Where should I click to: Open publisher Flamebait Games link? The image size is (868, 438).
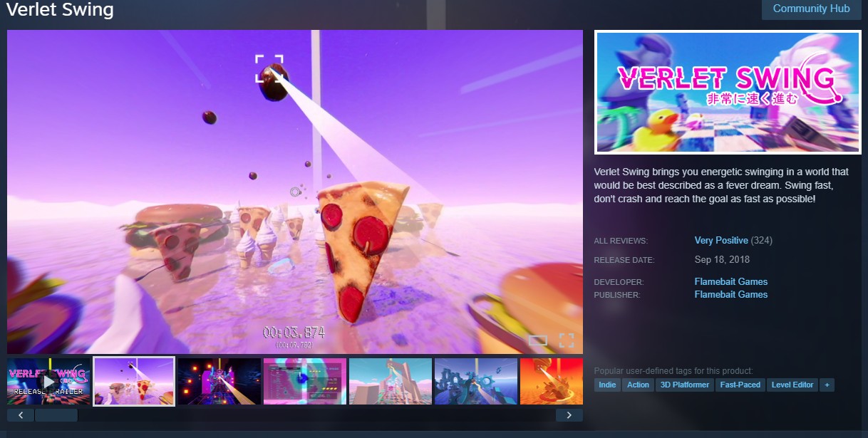point(731,295)
